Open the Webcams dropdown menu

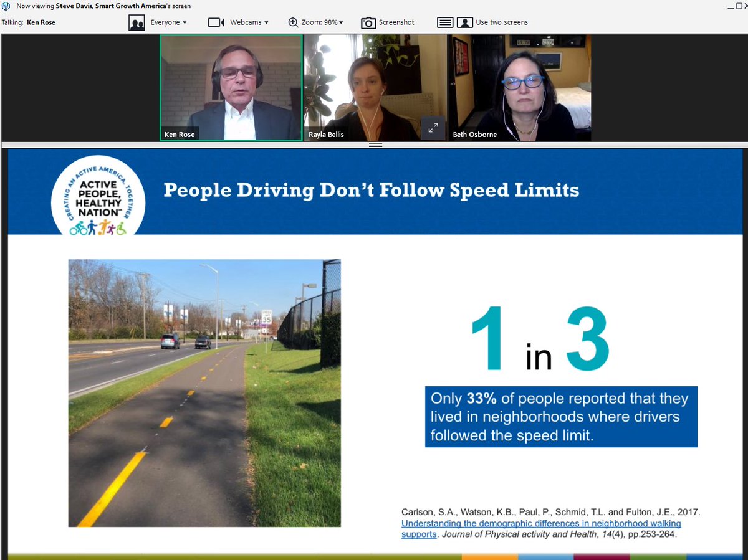tap(249, 22)
